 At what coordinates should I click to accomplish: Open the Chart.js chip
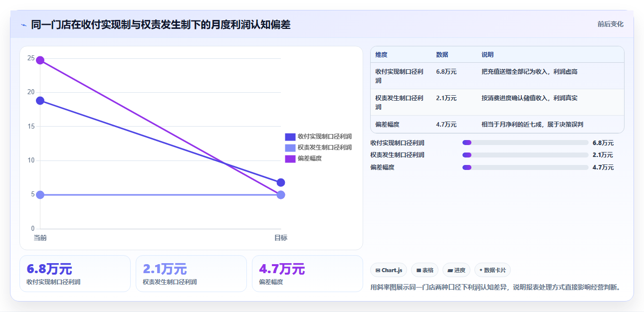coord(389,270)
